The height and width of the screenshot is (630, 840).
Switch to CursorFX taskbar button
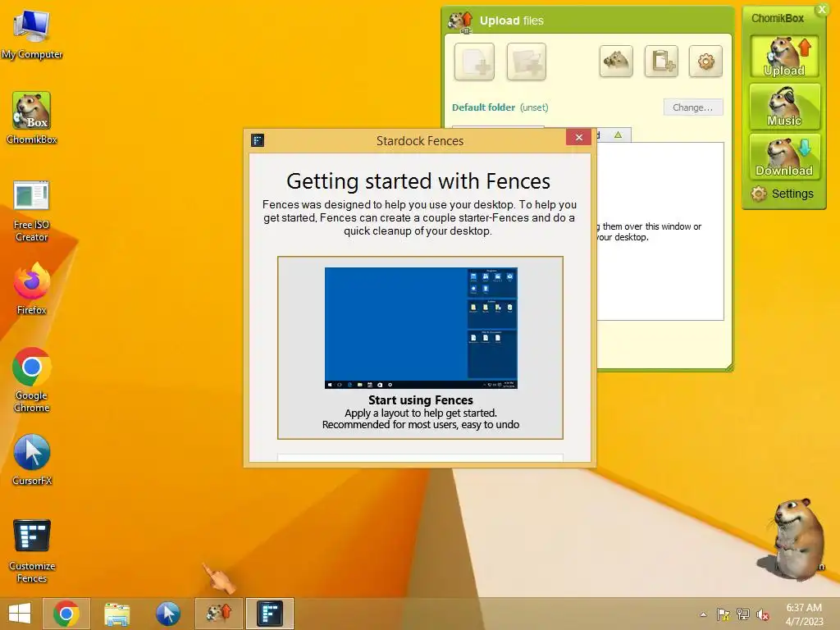pyautogui.click(x=167, y=614)
